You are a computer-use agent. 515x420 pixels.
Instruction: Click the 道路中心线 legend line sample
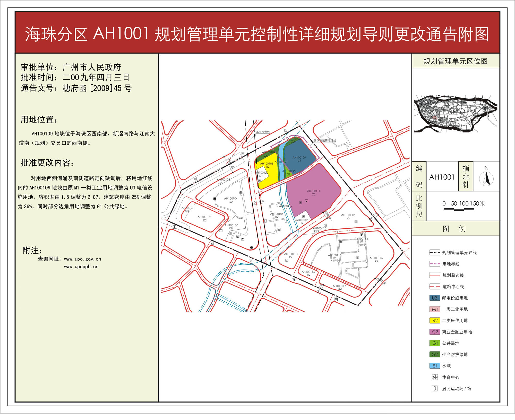click(435, 287)
